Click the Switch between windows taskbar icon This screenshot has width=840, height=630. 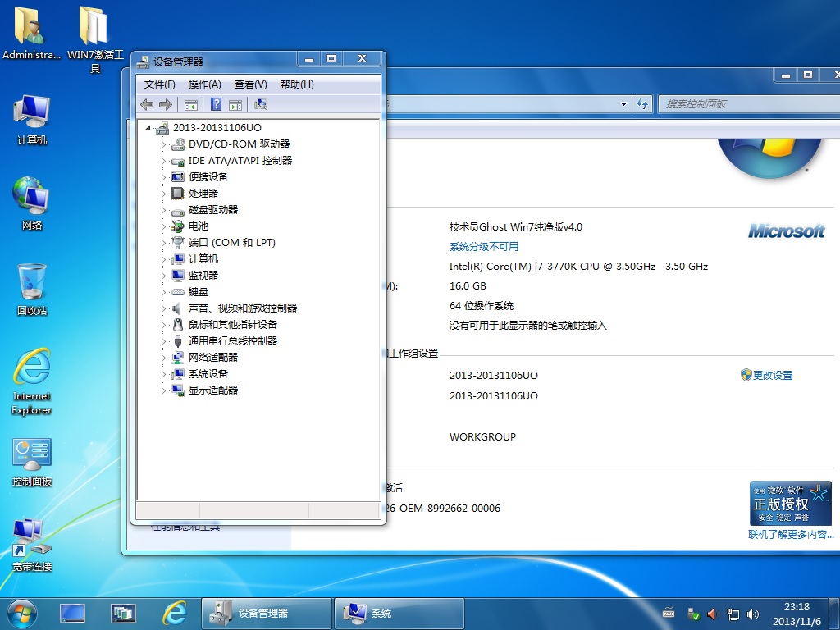[123, 614]
